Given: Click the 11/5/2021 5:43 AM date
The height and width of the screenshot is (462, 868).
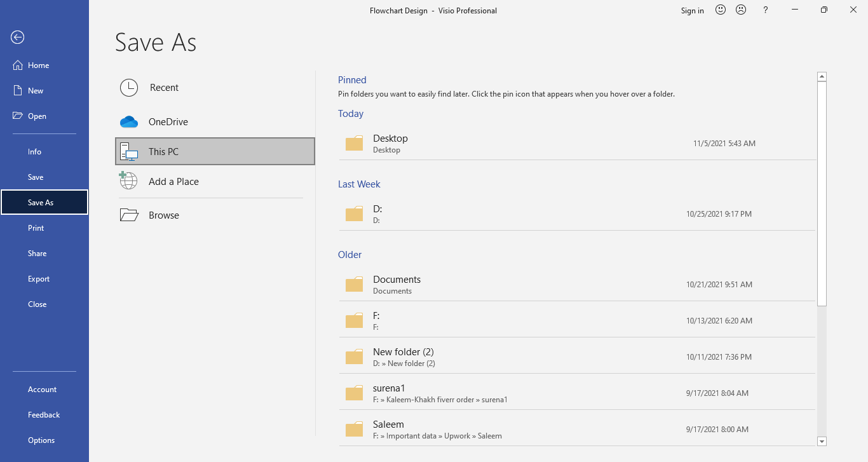Looking at the screenshot, I should coord(724,144).
